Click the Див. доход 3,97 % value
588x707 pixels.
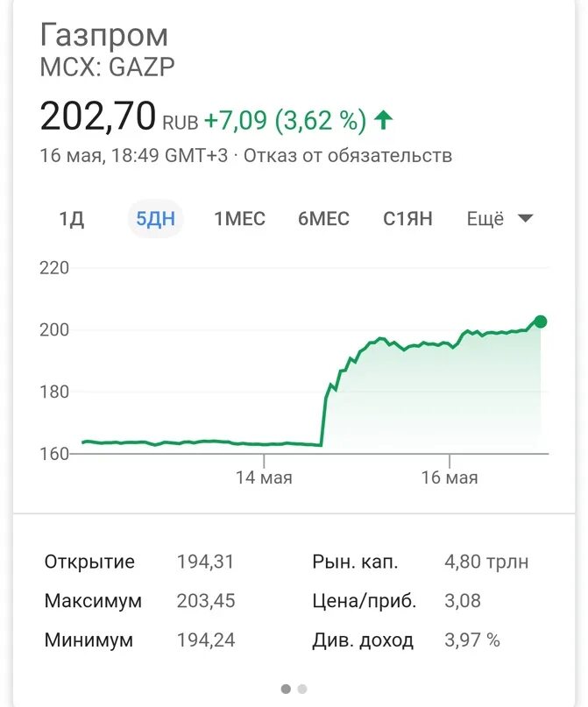pos(472,640)
